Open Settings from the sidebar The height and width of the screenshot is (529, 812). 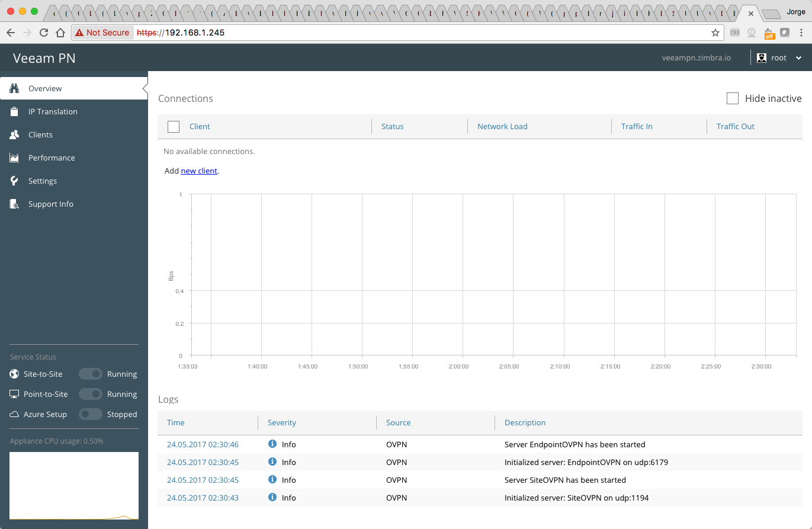73,181
